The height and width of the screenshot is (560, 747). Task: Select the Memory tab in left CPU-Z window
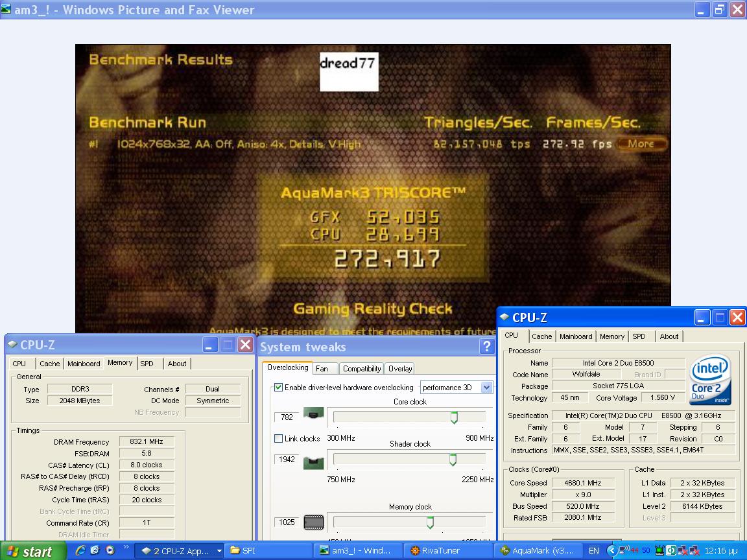[x=120, y=362]
